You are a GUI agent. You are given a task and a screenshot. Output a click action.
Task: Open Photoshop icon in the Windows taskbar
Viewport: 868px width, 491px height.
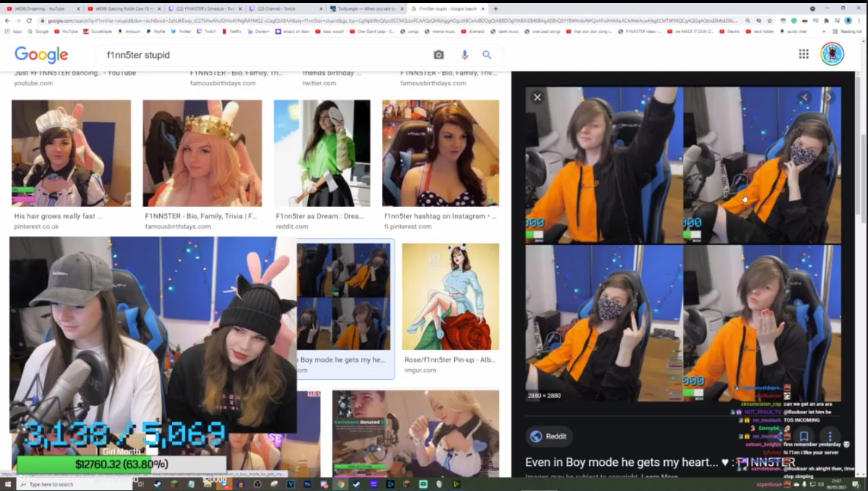tap(307, 484)
